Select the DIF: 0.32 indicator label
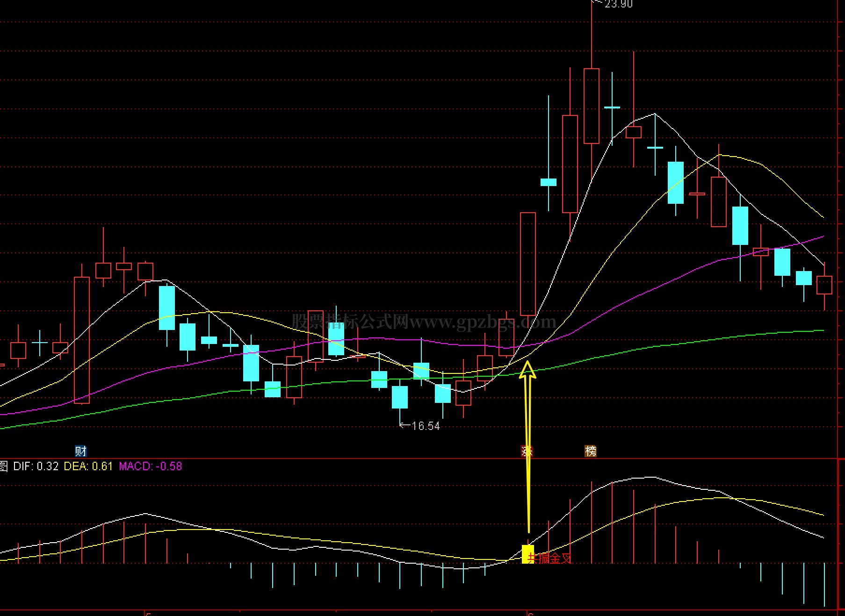845x616 pixels. coord(36,466)
